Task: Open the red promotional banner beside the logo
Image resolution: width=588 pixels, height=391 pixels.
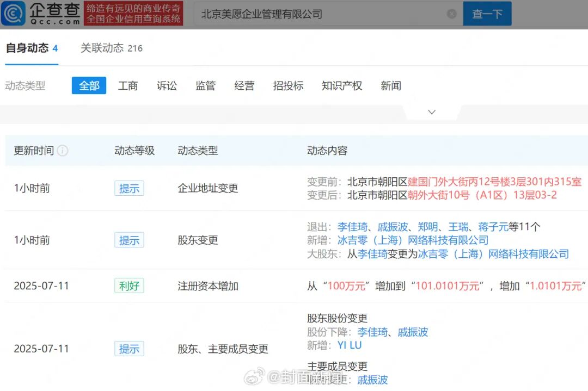Action: click(133, 14)
